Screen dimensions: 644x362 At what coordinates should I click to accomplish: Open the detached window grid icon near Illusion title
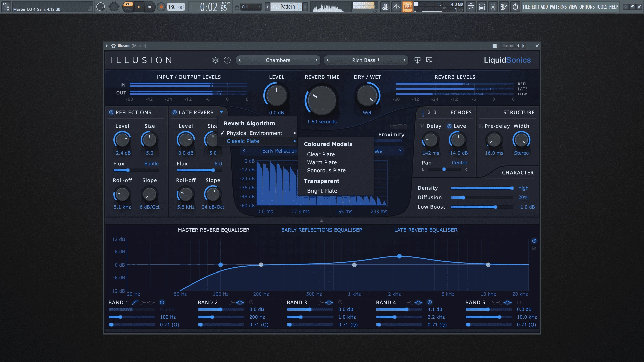(494, 46)
